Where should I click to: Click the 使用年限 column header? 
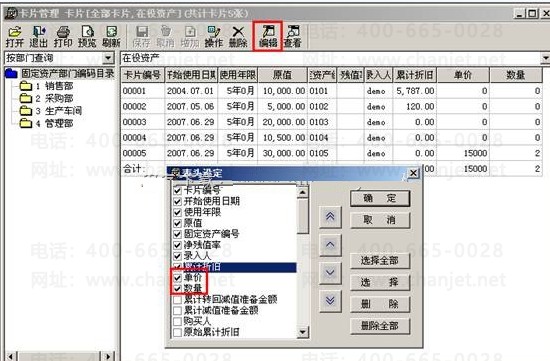[237, 75]
